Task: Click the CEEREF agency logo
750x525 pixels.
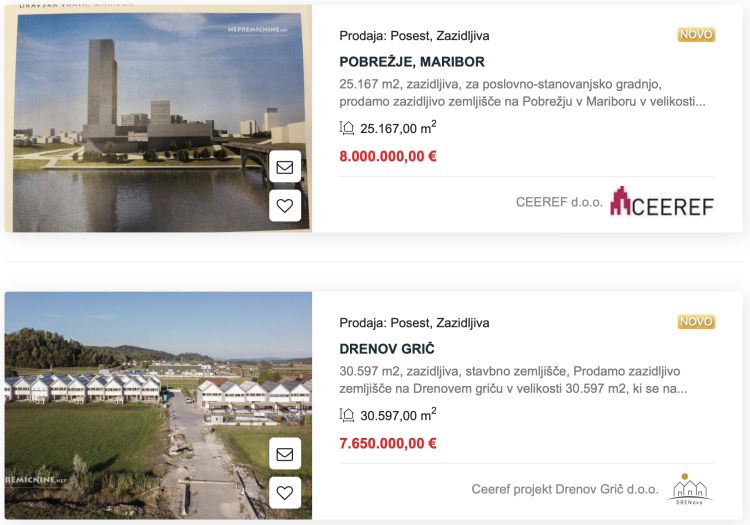Action: pos(662,202)
